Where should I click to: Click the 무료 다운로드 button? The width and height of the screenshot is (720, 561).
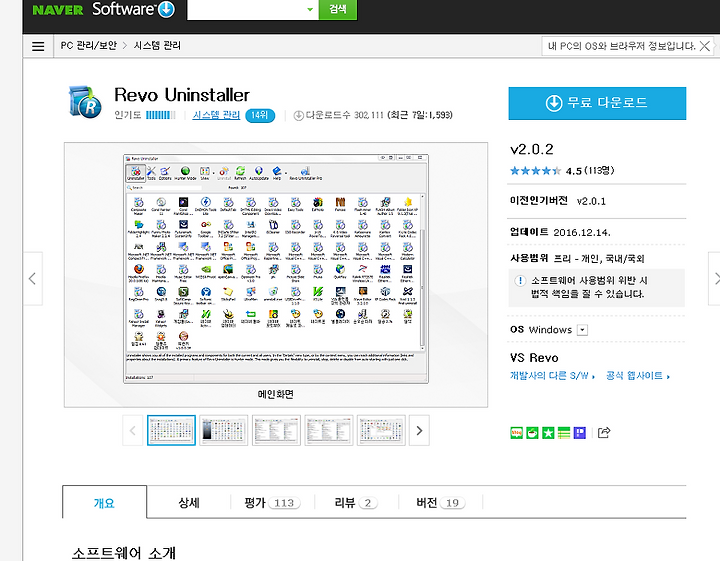pyautogui.click(x=597, y=103)
